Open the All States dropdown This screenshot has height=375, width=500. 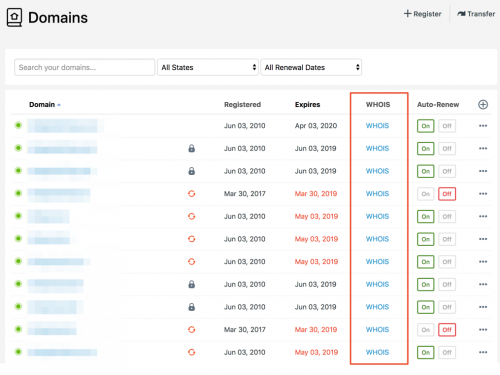(208, 67)
